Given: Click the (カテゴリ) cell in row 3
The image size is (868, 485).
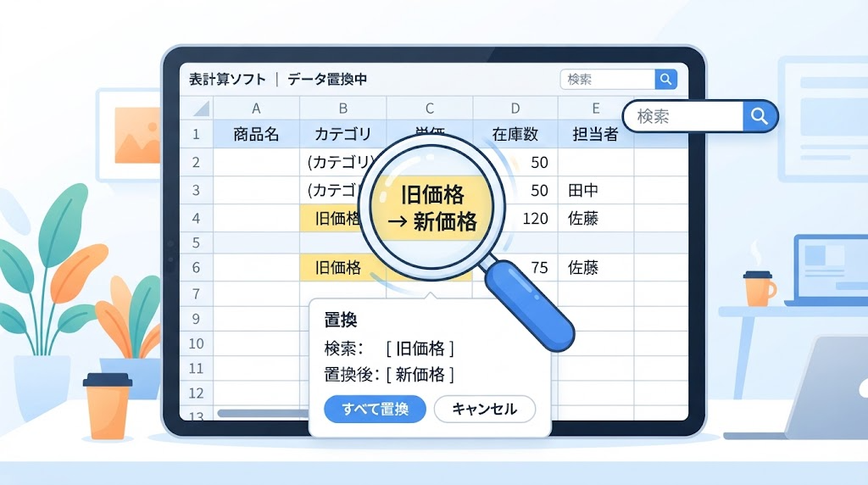Looking at the screenshot, I should tap(332, 191).
